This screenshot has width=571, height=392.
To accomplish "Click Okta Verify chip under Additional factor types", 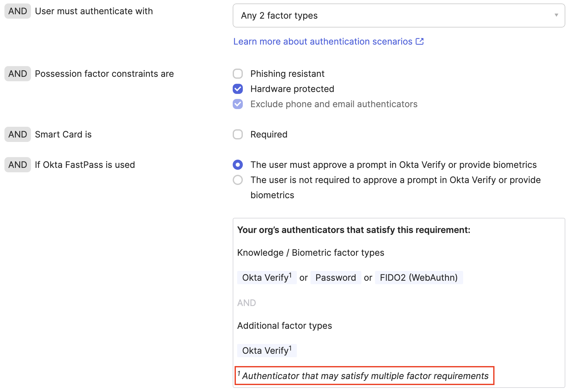I will pyautogui.click(x=267, y=351).
